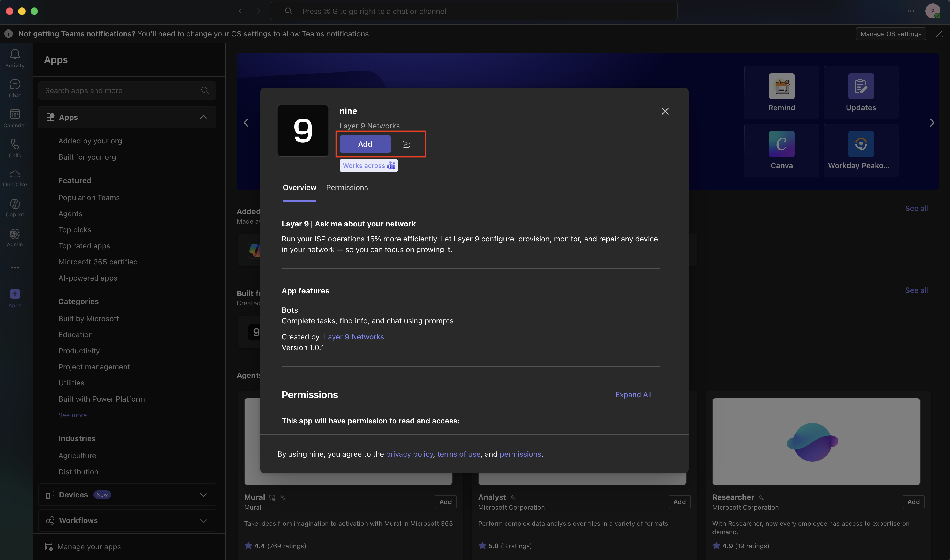Select Top picks
This screenshot has width=950, height=560.
[x=75, y=229]
